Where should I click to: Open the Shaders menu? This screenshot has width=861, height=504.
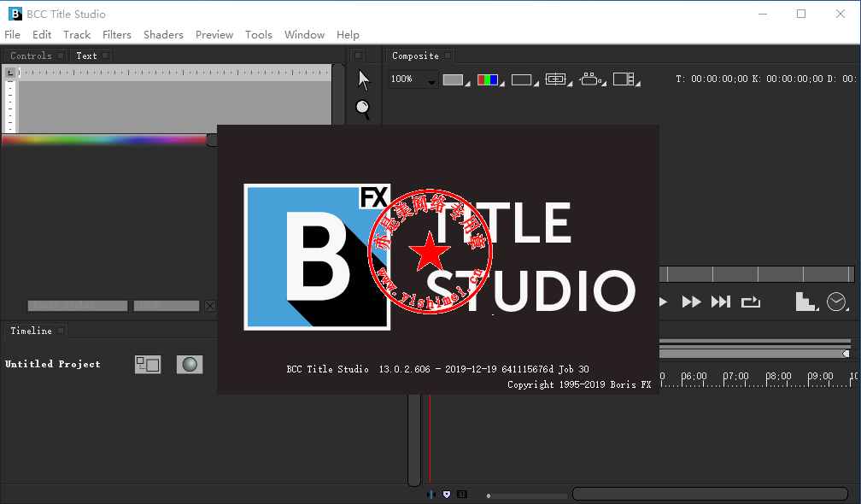(x=163, y=34)
